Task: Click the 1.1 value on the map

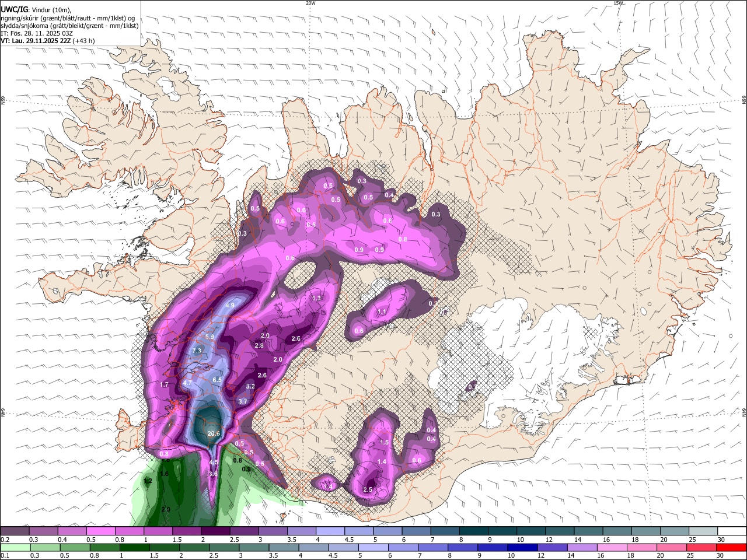Action: click(382, 313)
